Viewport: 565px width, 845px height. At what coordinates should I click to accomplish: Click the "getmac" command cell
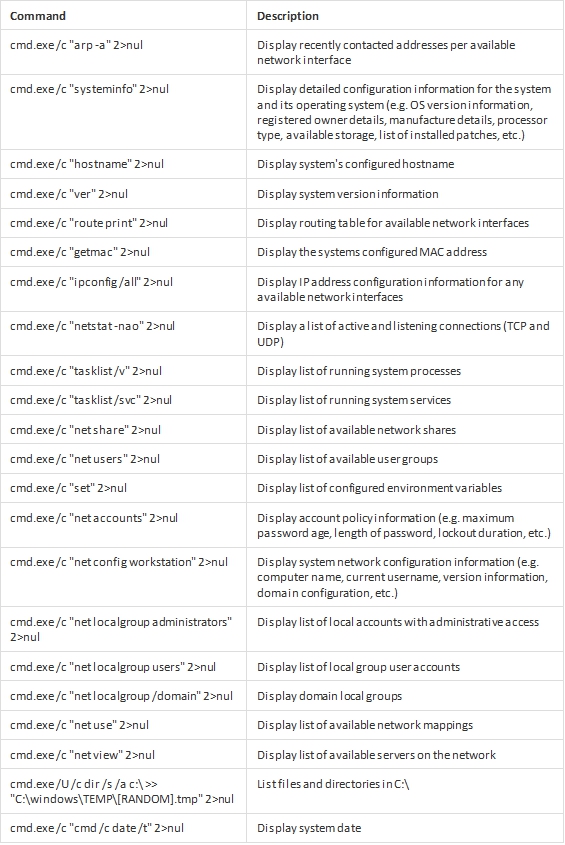click(x=123, y=252)
